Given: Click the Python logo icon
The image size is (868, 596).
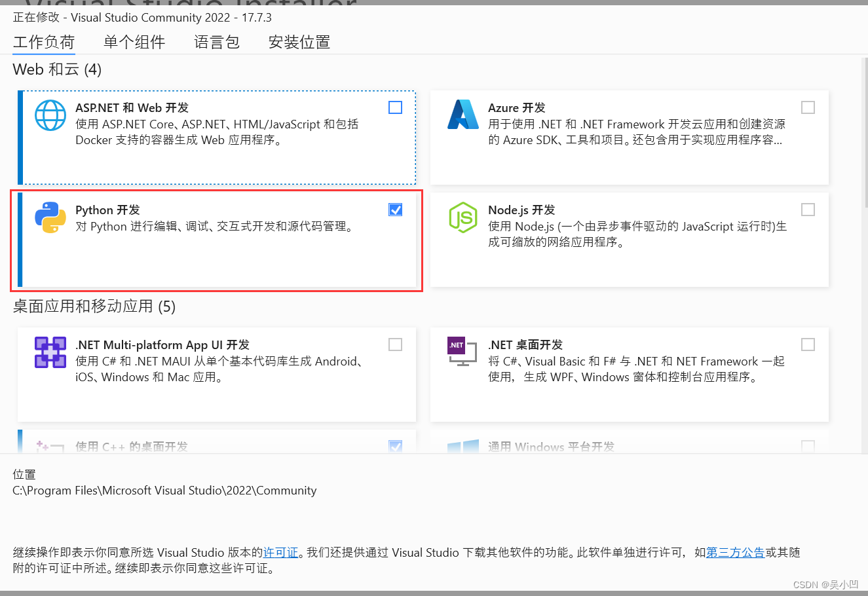Looking at the screenshot, I should (x=50, y=217).
